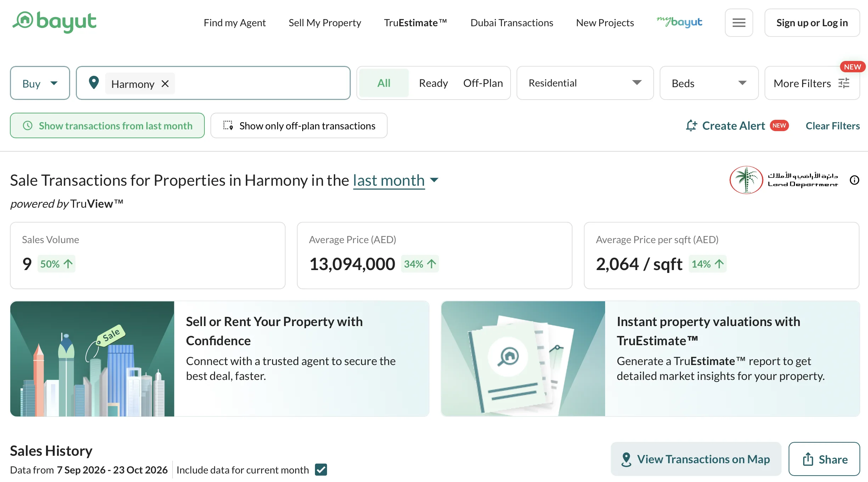Select the Off-Plan completion status option
Image resolution: width=868 pixels, height=482 pixels.
pyautogui.click(x=483, y=83)
